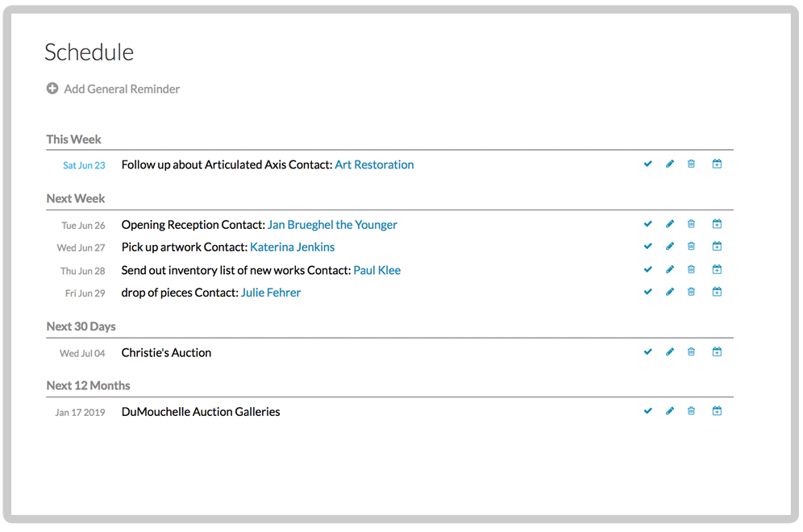Delete the "Pick up artwork" reminder

click(691, 246)
